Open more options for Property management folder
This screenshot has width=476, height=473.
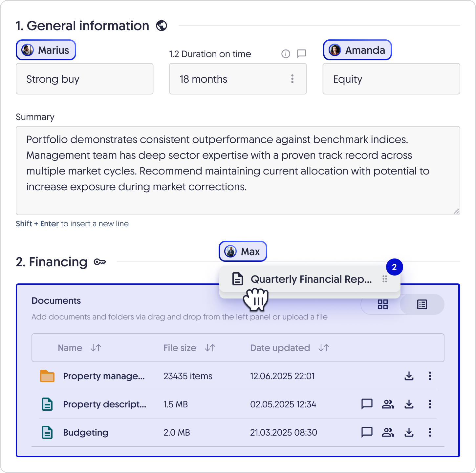(x=430, y=376)
